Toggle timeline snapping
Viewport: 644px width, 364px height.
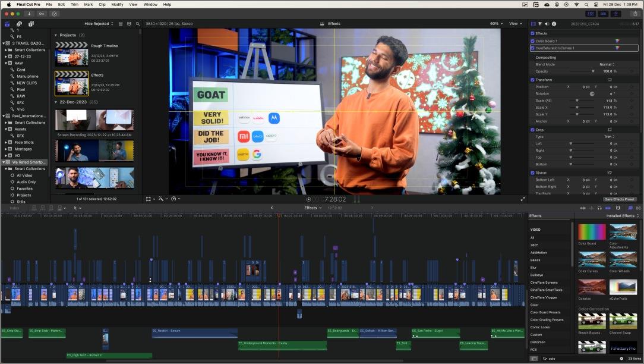click(608, 208)
